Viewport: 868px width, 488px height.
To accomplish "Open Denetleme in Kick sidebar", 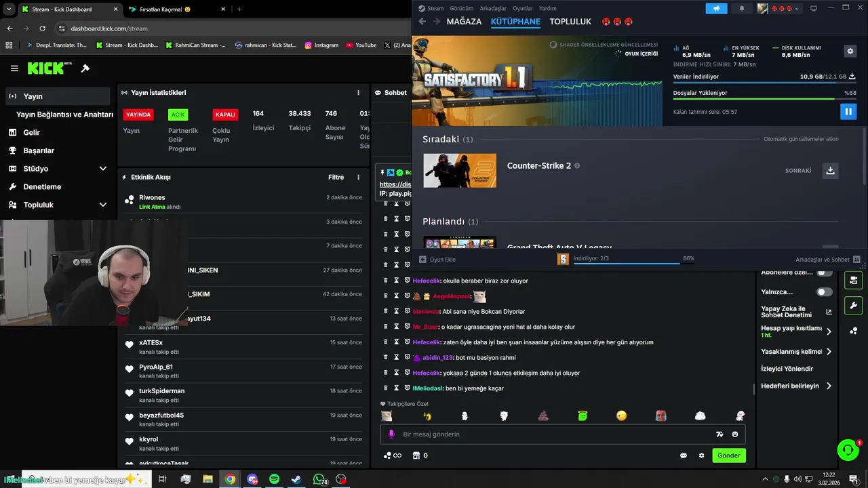I will (x=42, y=187).
